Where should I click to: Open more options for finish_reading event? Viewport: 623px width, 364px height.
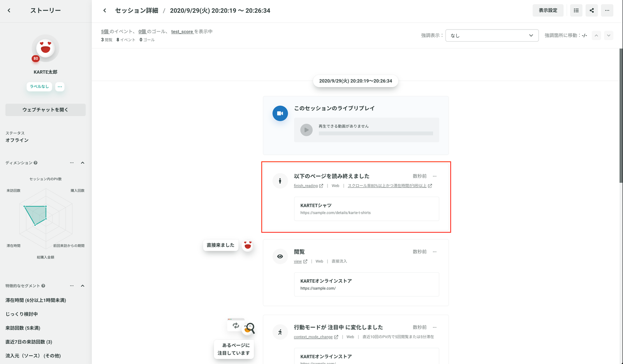click(435, 176)
